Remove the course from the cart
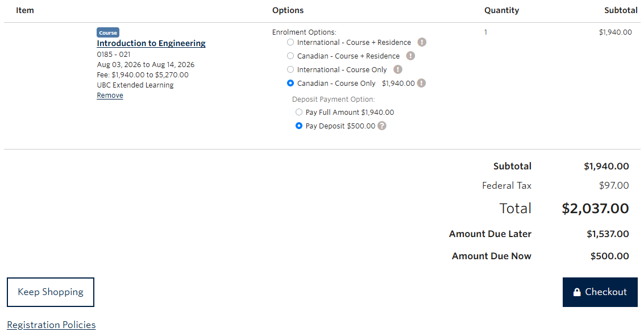Image resolution: width=644 pixels, height=332 pixels. (x=110, y=95)
